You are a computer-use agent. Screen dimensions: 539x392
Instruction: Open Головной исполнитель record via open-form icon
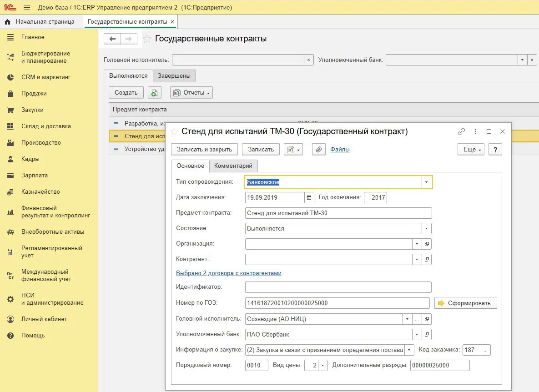click(427, 319)
